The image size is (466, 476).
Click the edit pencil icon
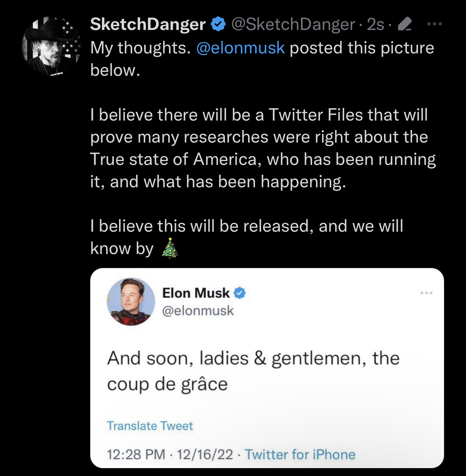pyautogui.click(x=404, y=25)
